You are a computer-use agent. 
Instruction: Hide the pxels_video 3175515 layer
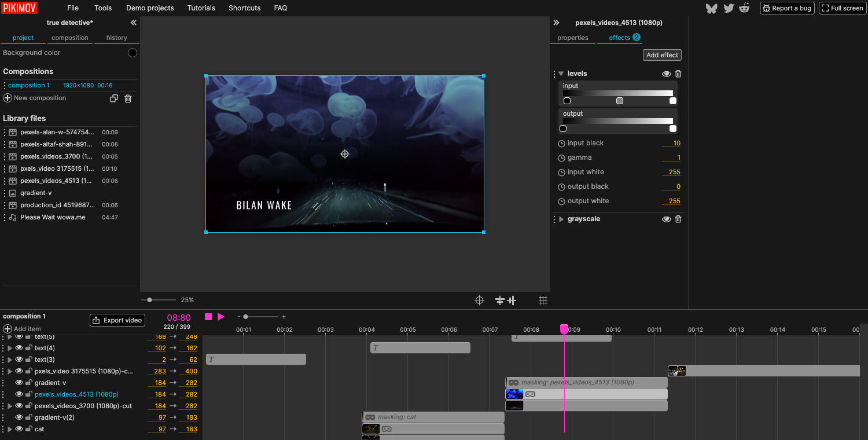[x=19, y=371]
